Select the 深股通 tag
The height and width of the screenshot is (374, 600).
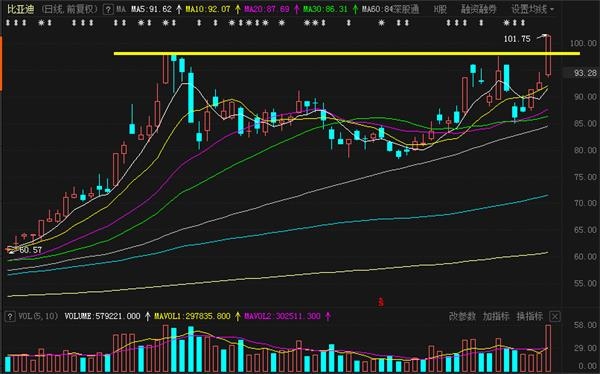click(407, 9)
